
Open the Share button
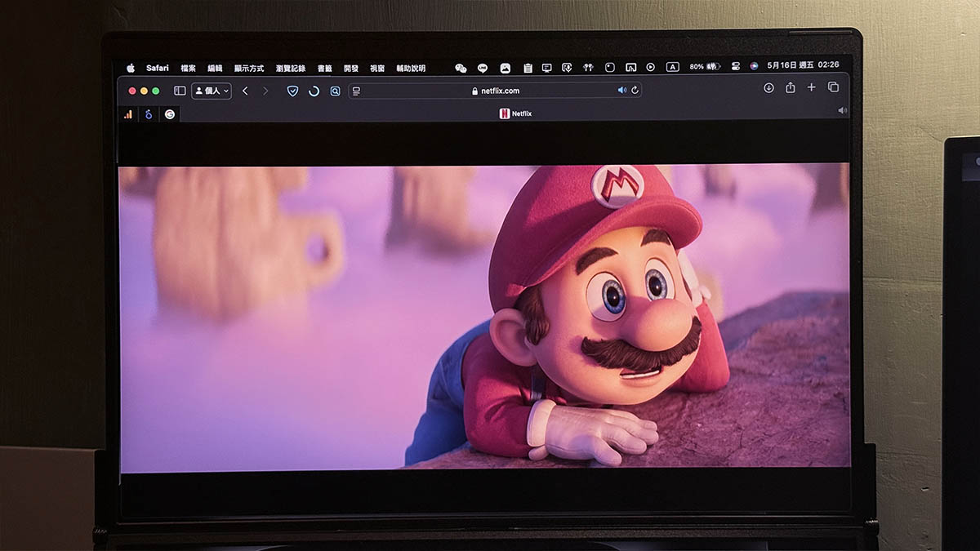[790, 87]
